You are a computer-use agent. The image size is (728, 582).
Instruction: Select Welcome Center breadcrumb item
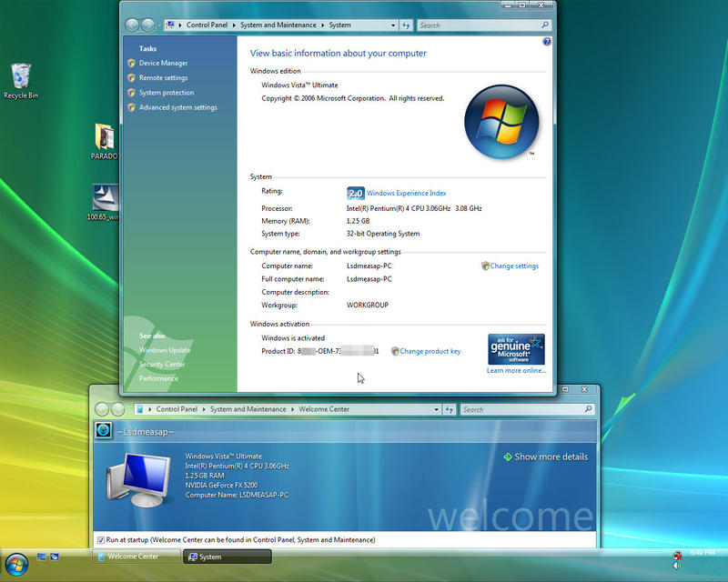(324, 409)
